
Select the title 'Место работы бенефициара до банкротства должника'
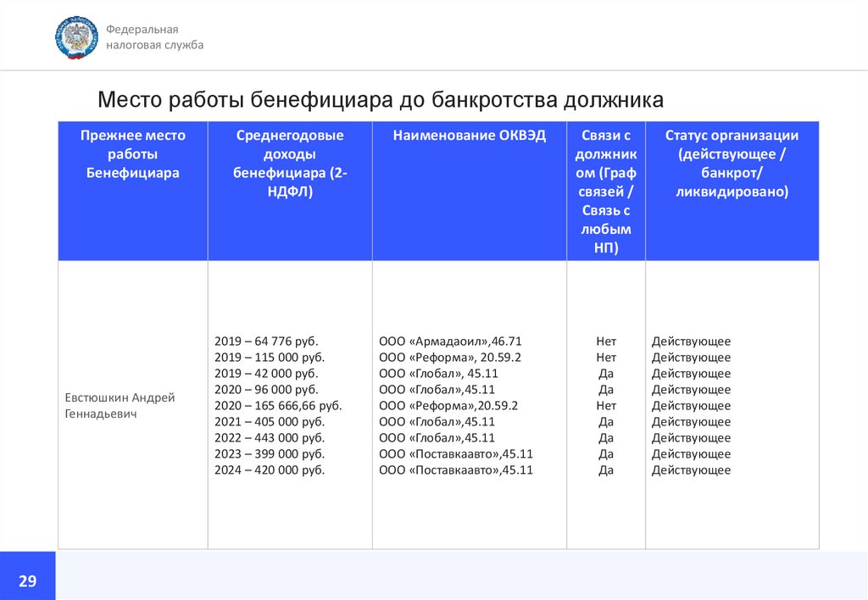point(381,100)
